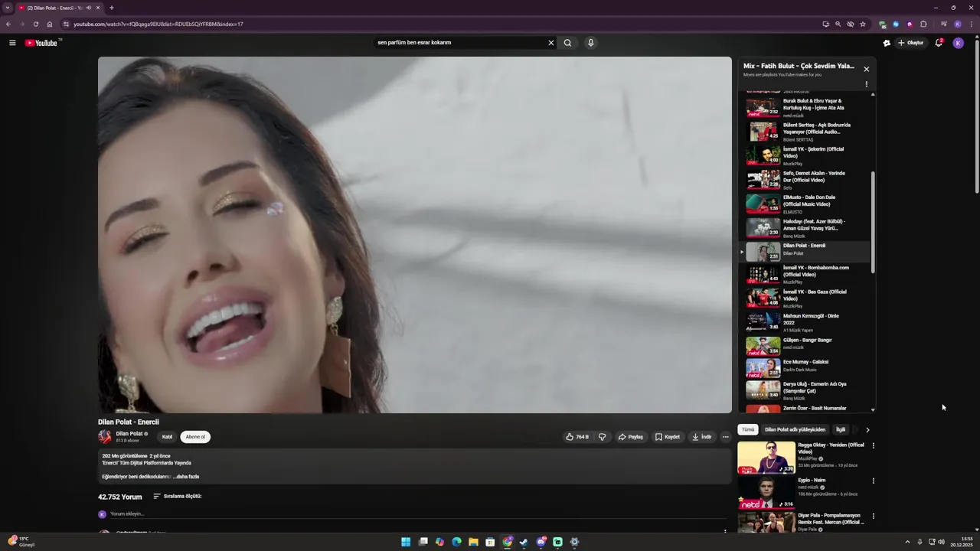980x551 pixels.
Task: Click the search magnifier button
Action: [567, 43]
